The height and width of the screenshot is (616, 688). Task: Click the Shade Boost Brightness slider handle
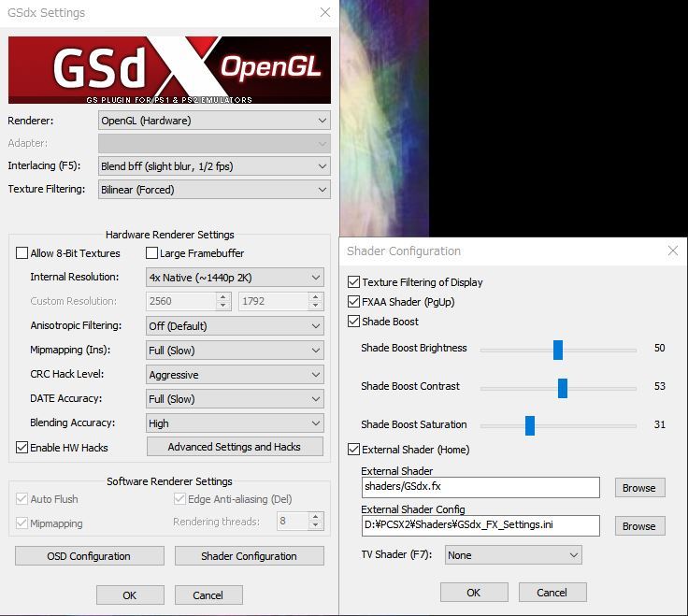pyautogui.click(x=558, y=351)
